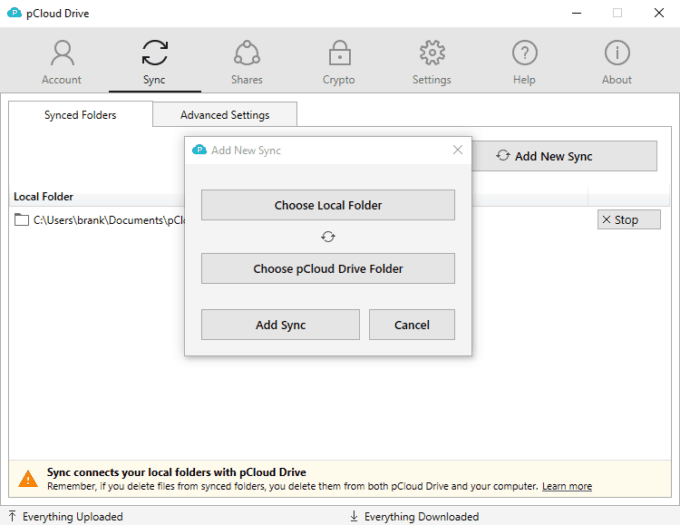Click the pCloud logo in Add New Sync dialog
The width and height of the screenshot is (680, 525).
pos(199,150)
